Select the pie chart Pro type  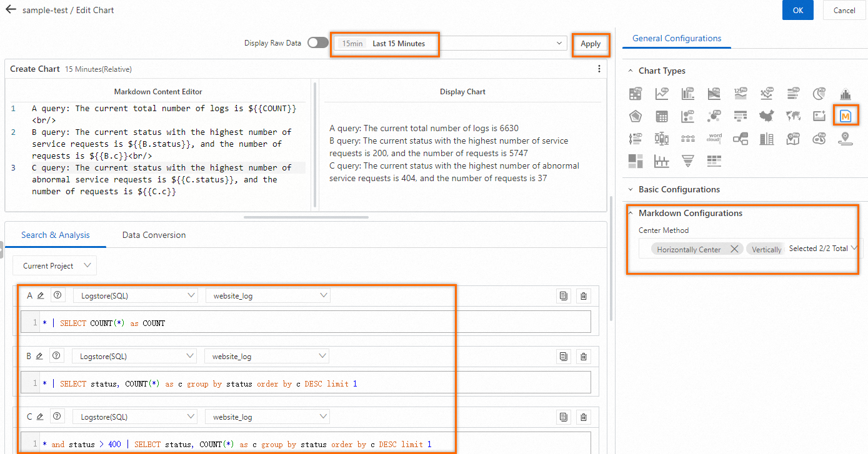[x=819, y=94]
